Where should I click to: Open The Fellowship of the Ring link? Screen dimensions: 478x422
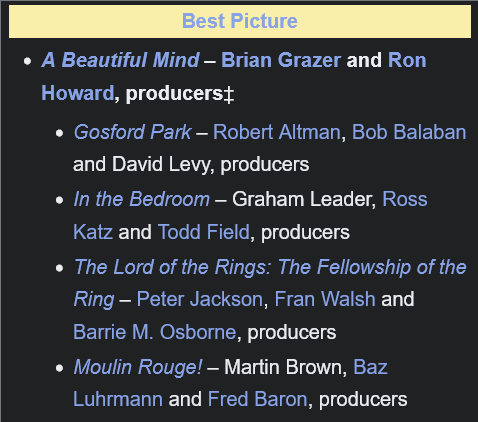click(x=270, y=267)
